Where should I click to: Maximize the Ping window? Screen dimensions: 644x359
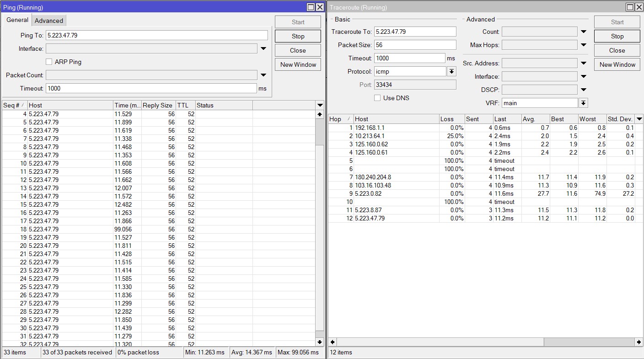[311, 7]
